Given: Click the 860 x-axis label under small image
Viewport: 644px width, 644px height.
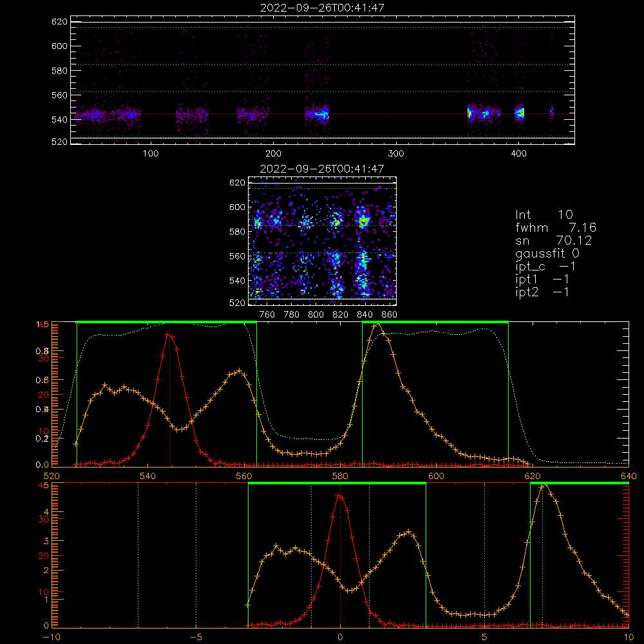Looking at the screenshot, I should pyautogui.click(x=390, y=315).
